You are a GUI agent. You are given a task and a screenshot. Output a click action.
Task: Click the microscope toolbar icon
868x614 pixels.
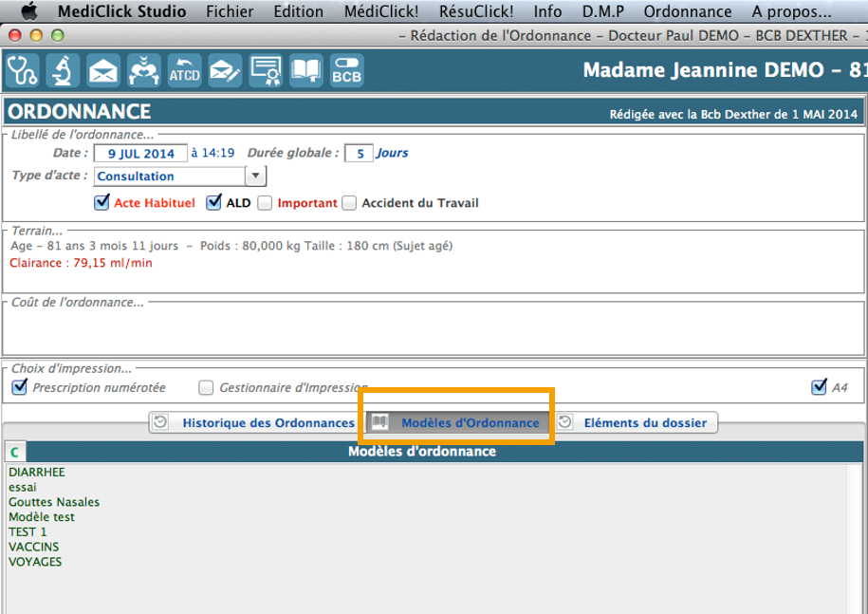click(63, 71)
